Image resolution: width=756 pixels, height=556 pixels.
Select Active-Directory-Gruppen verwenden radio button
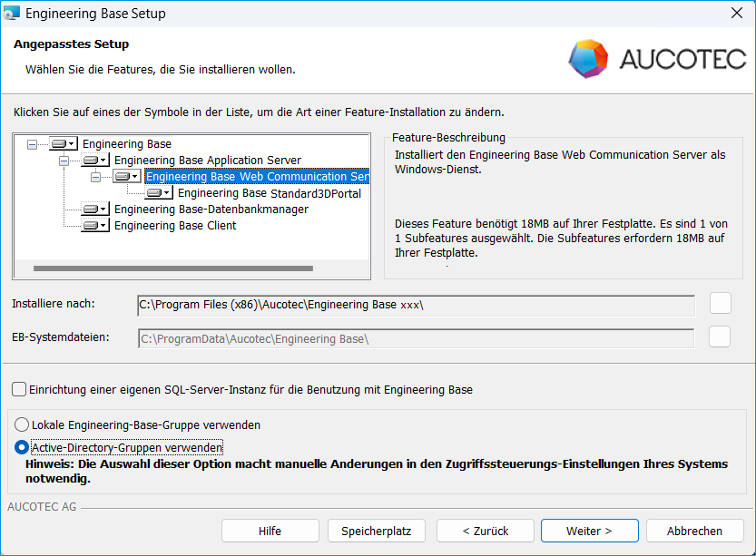point(23,447)
